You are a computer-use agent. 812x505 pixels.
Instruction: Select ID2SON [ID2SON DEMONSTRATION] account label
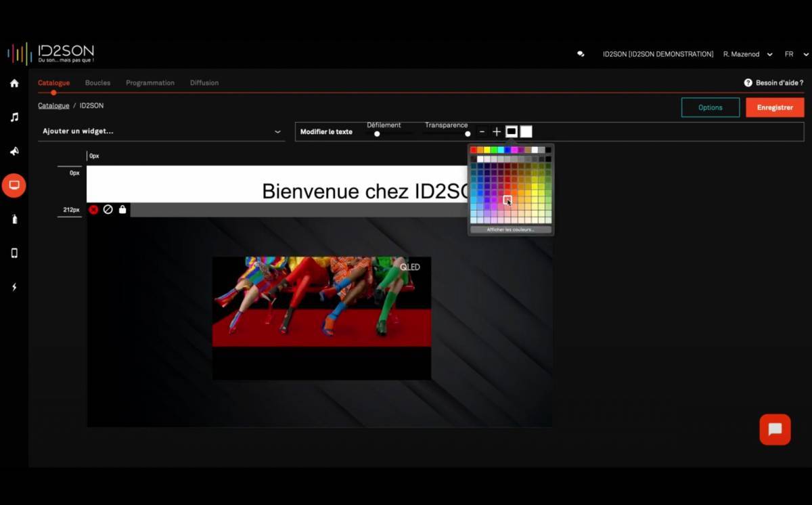pyautogui.click(x=658, y=54)
